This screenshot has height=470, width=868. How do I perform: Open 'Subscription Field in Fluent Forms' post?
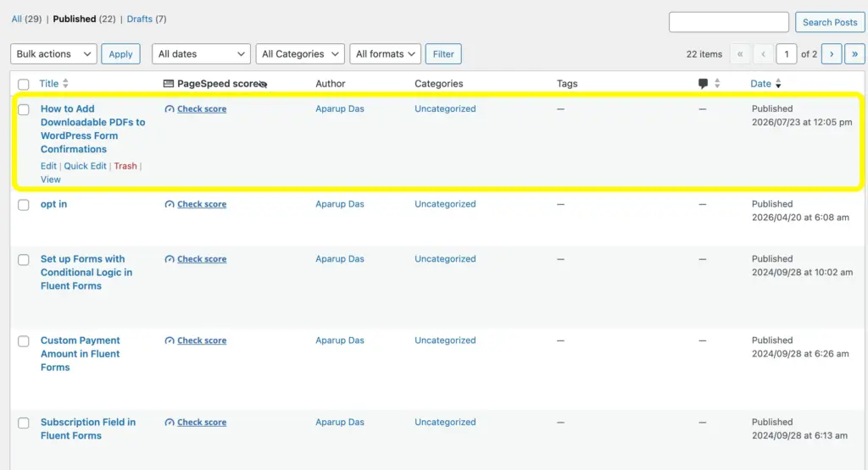(x=88, y=429)
